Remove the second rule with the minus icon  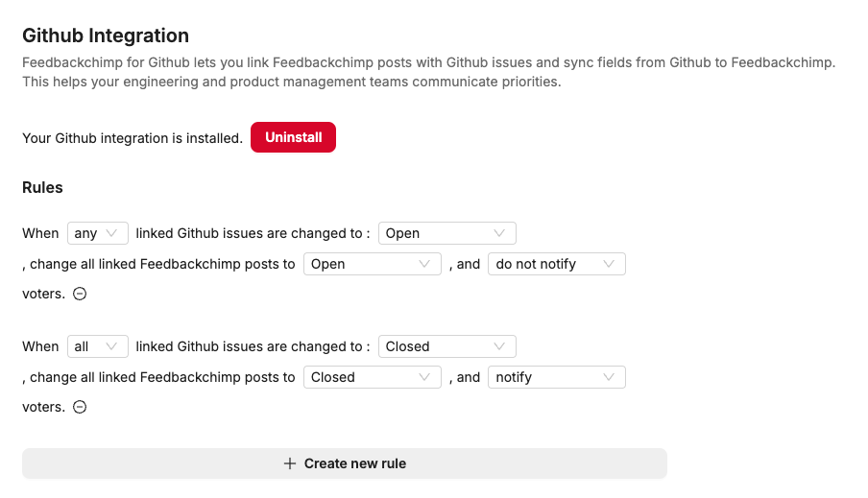[80, 407]
